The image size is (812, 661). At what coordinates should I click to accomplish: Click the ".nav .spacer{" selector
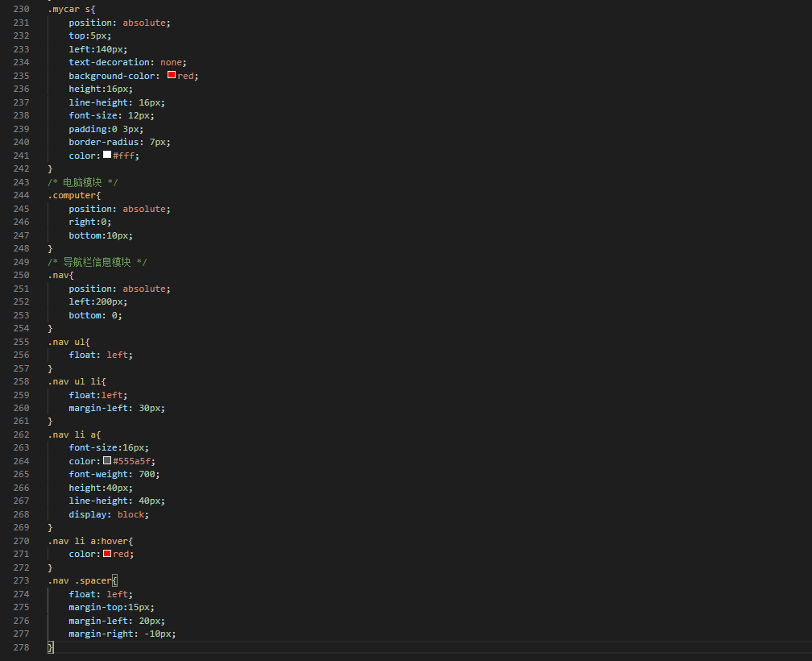coord(82,580)
